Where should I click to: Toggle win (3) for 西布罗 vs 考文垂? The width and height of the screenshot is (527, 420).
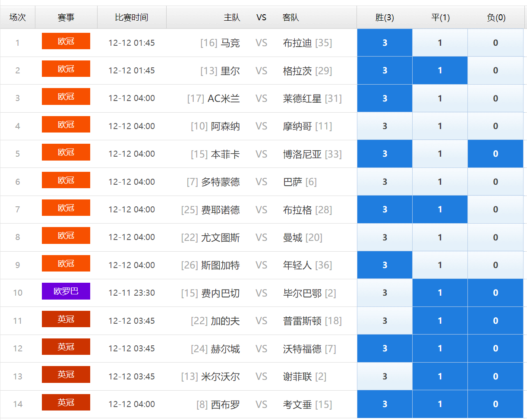point(385,404)
